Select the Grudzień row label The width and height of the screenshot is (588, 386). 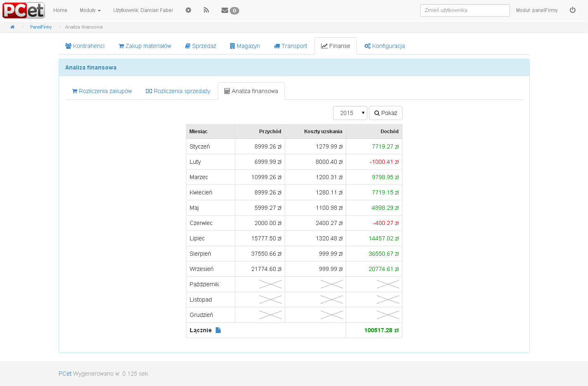tap(201, 315)
